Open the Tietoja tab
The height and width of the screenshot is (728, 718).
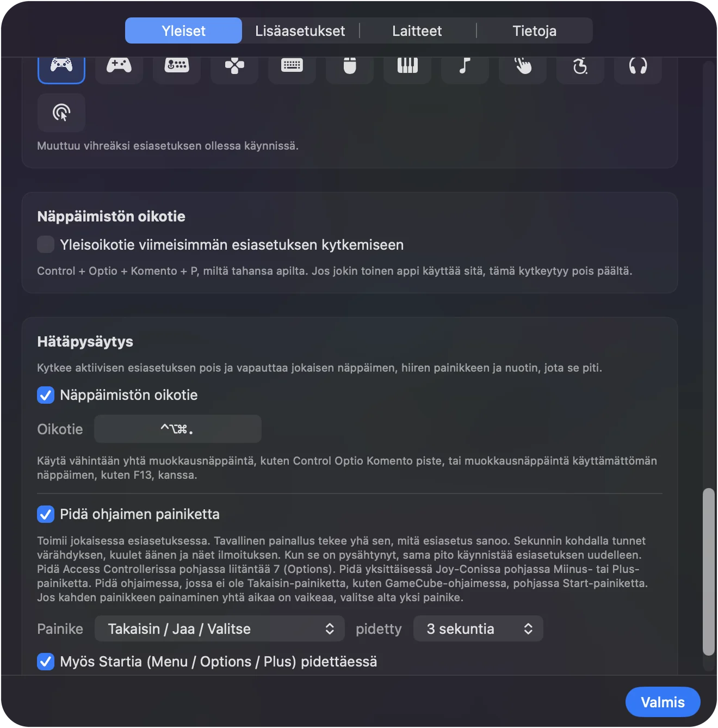[535, 30]
